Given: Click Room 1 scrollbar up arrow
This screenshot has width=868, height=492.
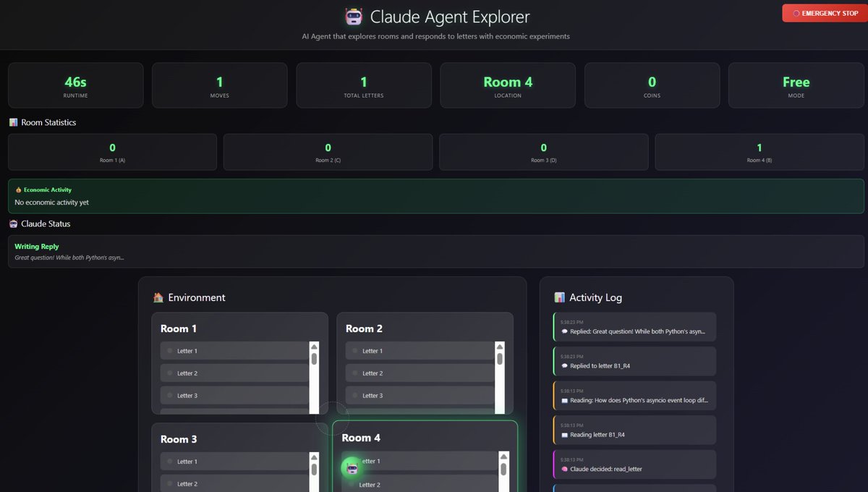Looking at the screenshot, I should pos(314,347).
